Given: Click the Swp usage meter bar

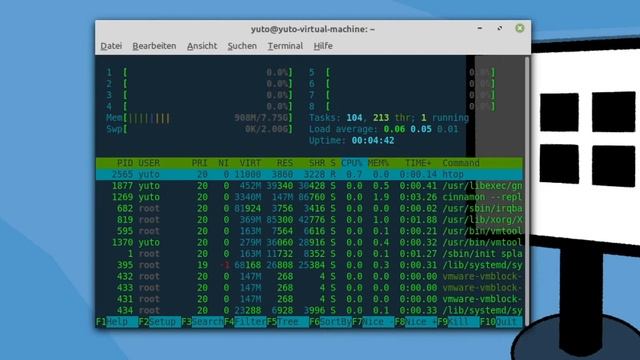Looking at the screenshot, I should click(199, 129).
